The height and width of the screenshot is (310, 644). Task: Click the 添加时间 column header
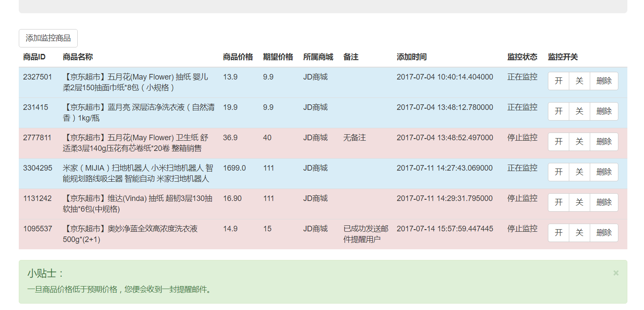[412, 57]
